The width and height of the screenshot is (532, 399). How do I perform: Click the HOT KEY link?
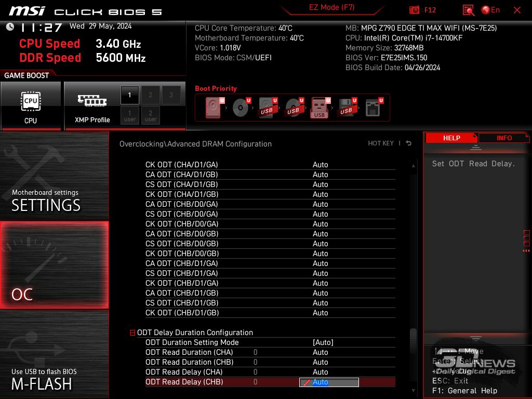coord(381,143)
